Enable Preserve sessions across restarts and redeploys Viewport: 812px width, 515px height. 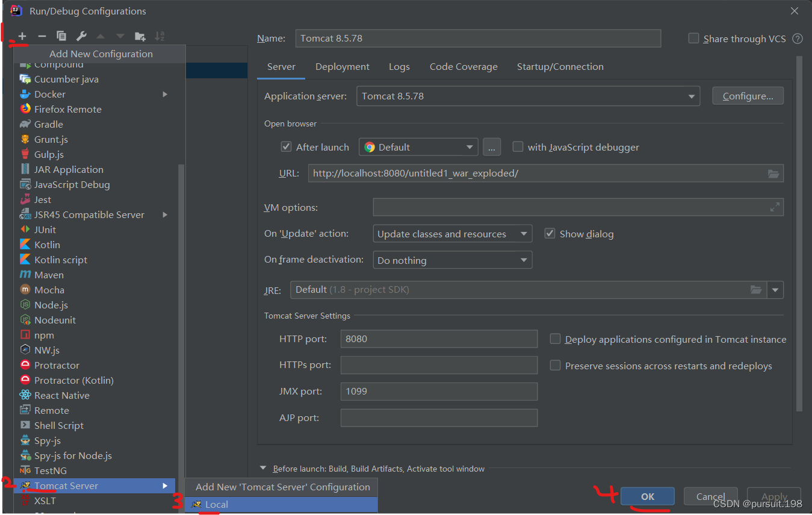[x=555, y=366]
